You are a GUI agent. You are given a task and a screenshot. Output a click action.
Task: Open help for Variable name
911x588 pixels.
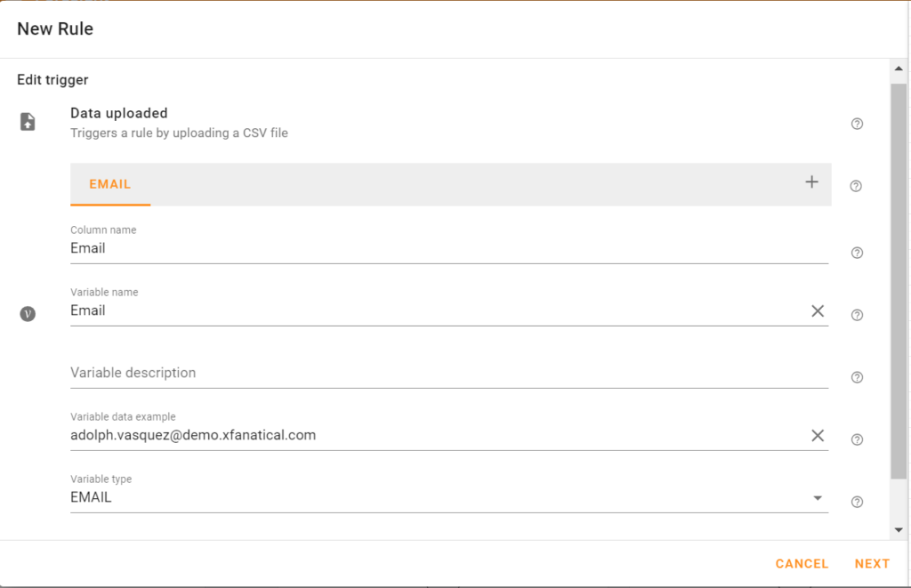click(x=856, y=315)
